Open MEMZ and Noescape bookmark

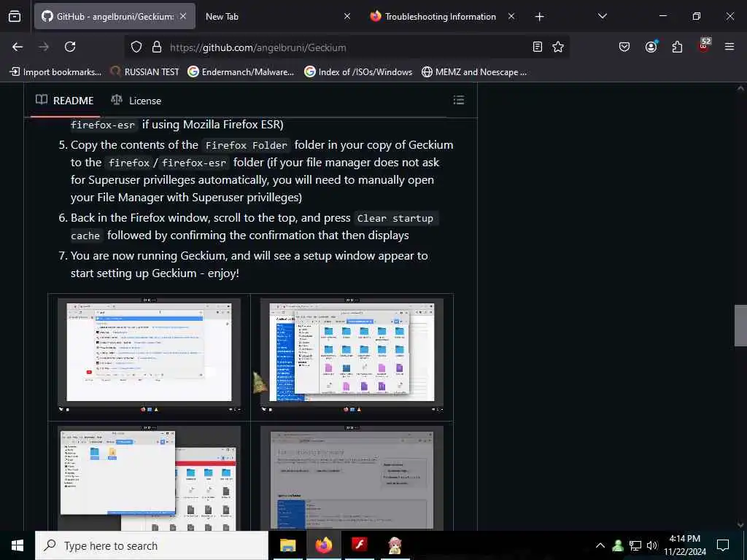(474, 72)
